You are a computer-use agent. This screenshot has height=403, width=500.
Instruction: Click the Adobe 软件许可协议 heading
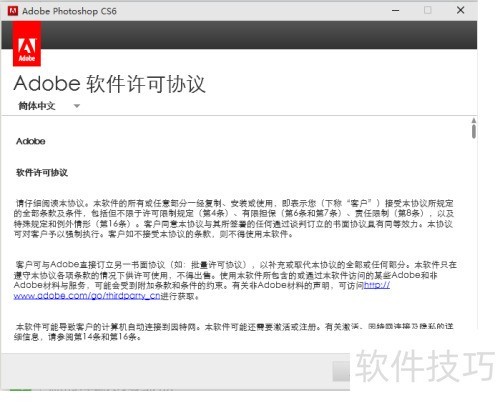109,84
